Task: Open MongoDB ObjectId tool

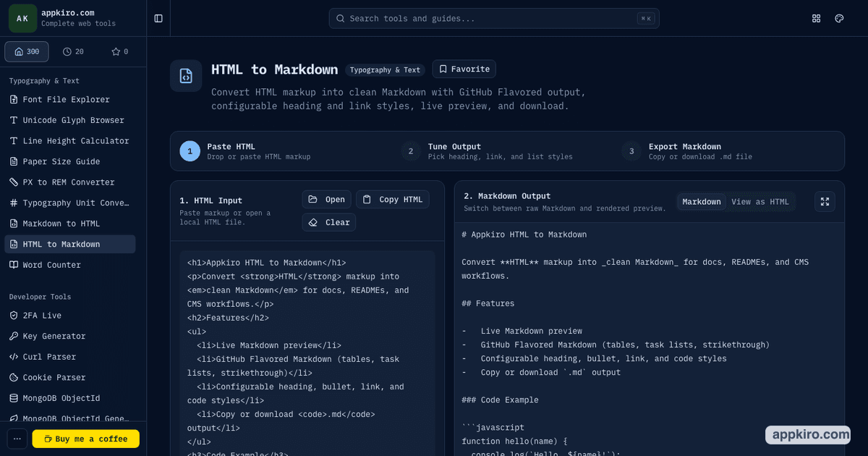Action: coord(69,398)
